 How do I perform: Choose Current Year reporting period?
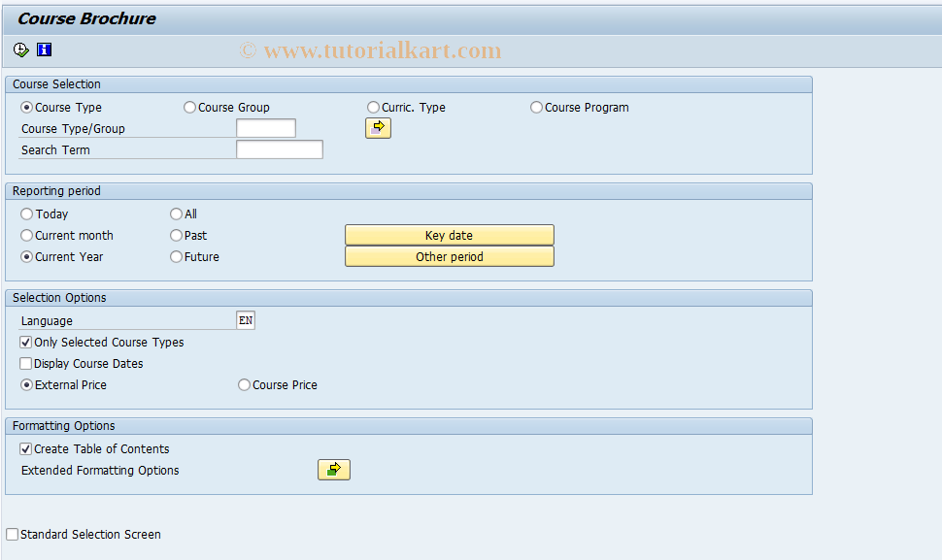[26, 257]
